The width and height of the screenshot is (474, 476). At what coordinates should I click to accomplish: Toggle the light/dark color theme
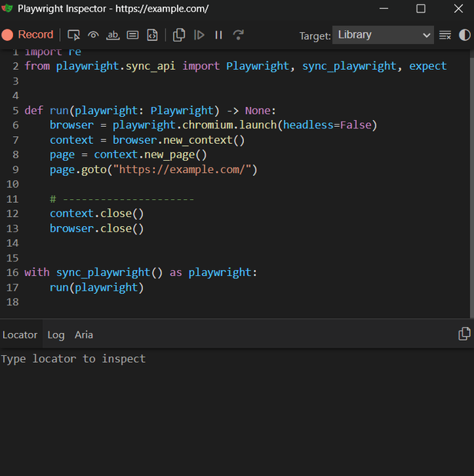tap(464, 35)
